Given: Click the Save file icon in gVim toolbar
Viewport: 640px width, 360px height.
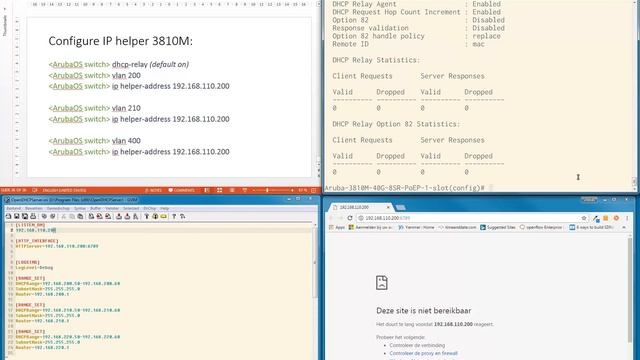Looking at the screenshot, I should click(x=16, y=216).
